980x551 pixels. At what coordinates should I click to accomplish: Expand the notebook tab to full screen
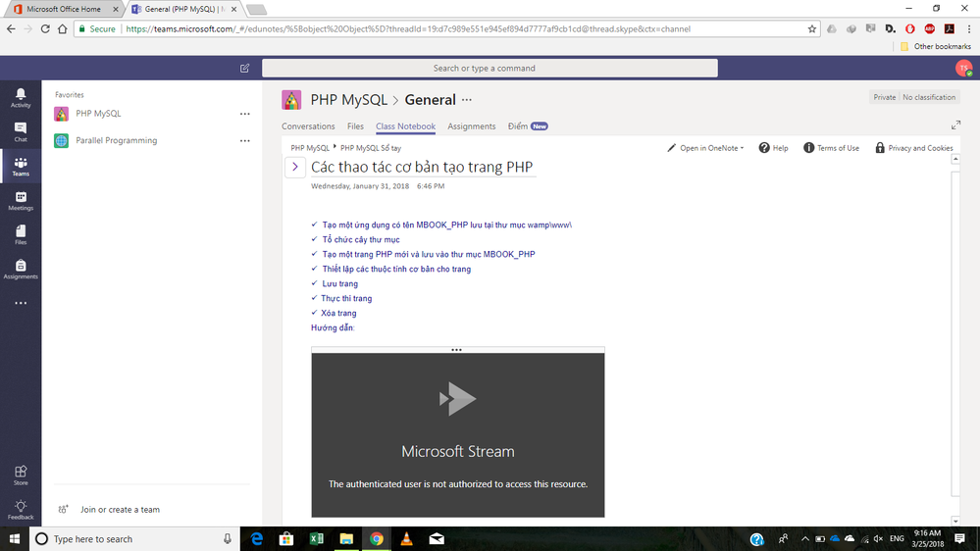[955, 125]
